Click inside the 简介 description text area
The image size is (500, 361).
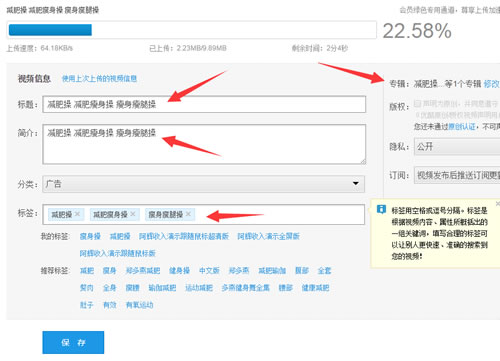(204, 144)
